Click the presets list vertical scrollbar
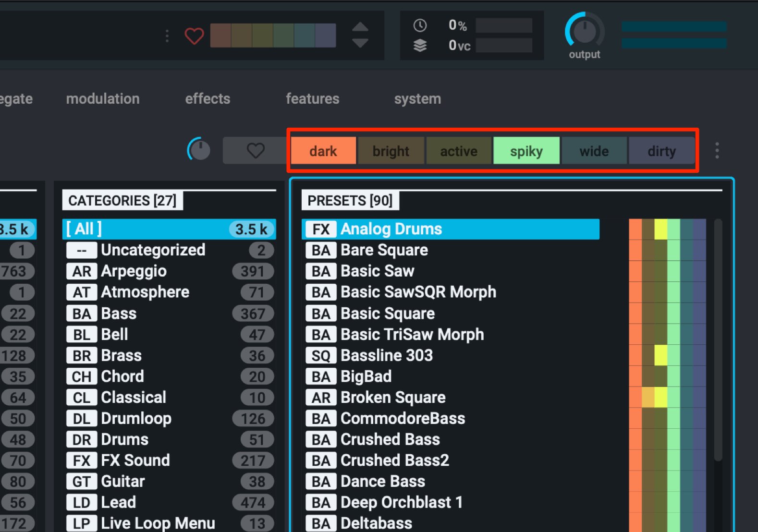Screen dimensions: 758x532 (x=718, y=340)
